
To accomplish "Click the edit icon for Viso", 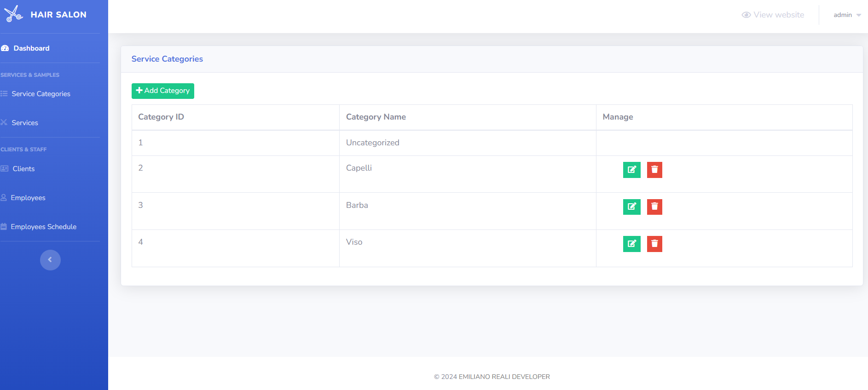I will tap(631, 244).
